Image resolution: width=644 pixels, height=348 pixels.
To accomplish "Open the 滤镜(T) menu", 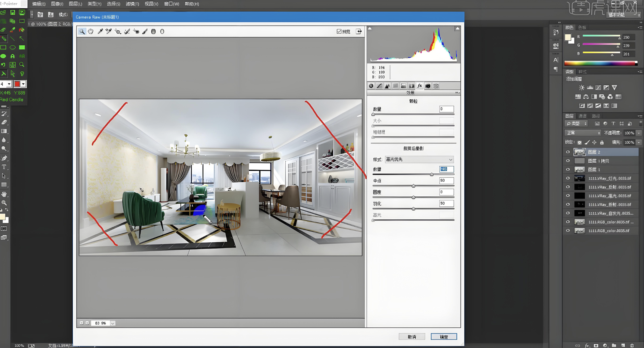I will tap(132, 4).
